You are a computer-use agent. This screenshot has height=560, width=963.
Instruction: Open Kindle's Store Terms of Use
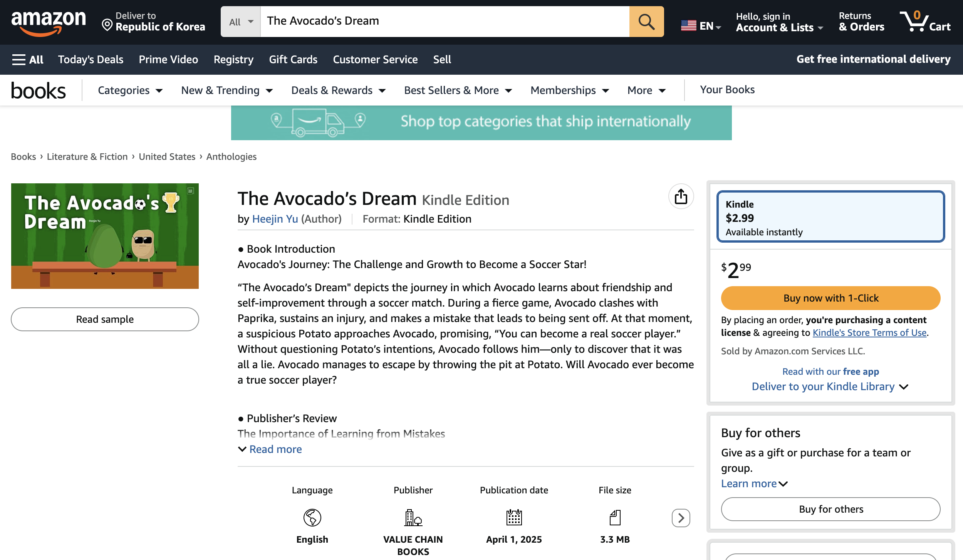[x=869, y=332]
